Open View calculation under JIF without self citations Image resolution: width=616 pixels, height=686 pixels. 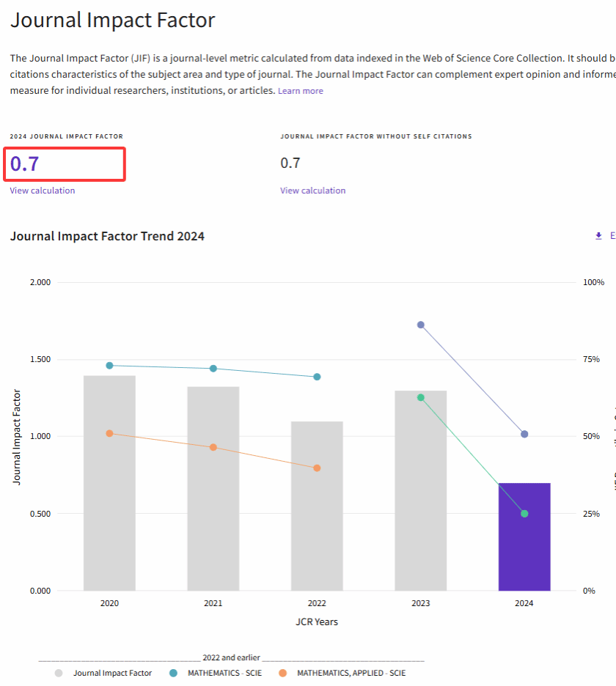312,191
